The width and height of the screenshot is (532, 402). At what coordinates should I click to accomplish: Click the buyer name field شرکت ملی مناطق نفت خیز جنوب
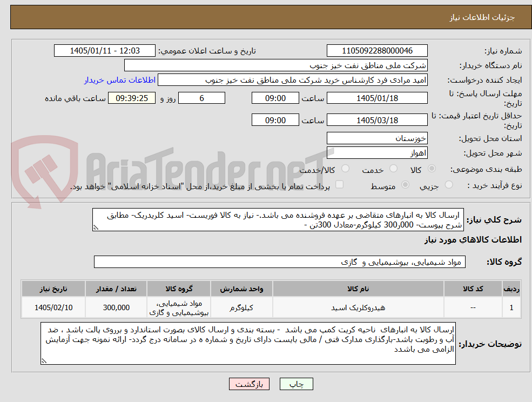pyautogui.click(x=276, y=65)
